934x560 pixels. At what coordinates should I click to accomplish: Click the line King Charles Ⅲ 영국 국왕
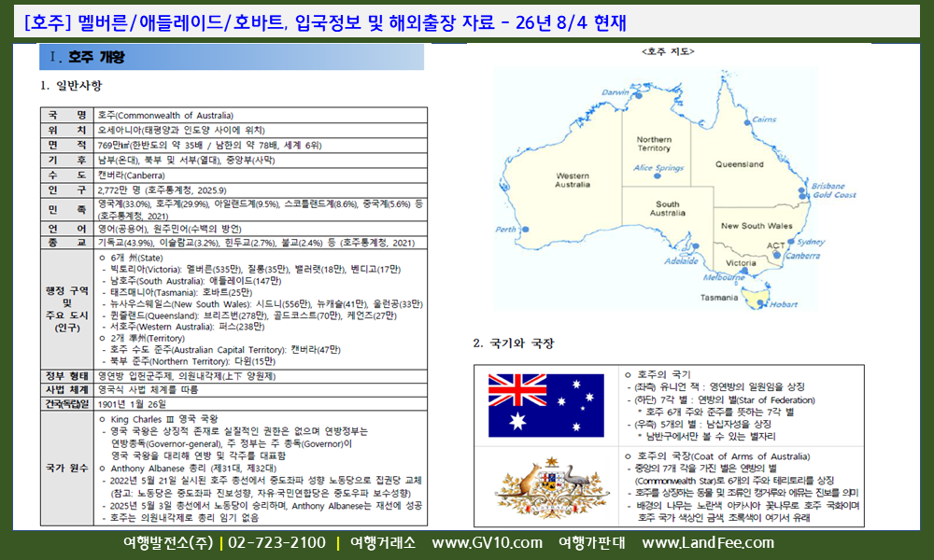159,420
